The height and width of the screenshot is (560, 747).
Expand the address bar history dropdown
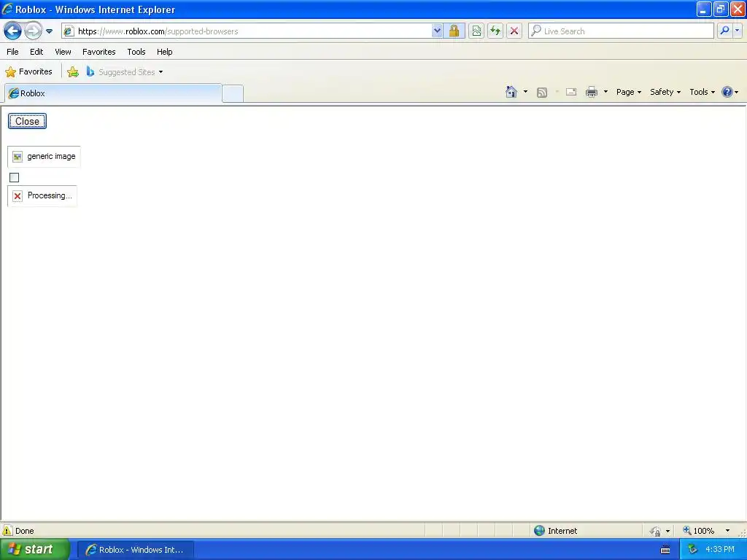pyautogui.click(x=437, y=31)
